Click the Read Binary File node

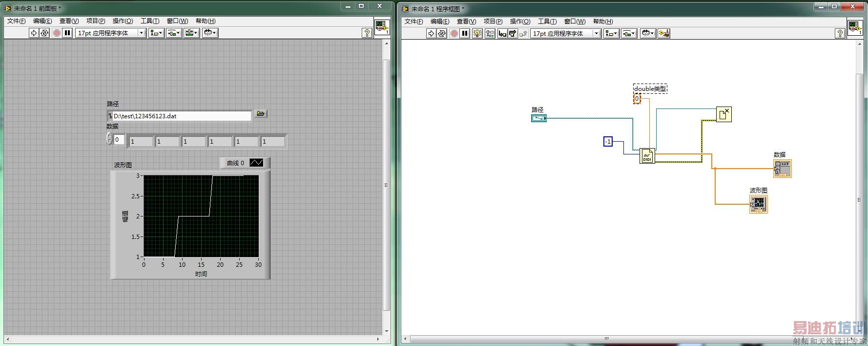coord(647,156)
